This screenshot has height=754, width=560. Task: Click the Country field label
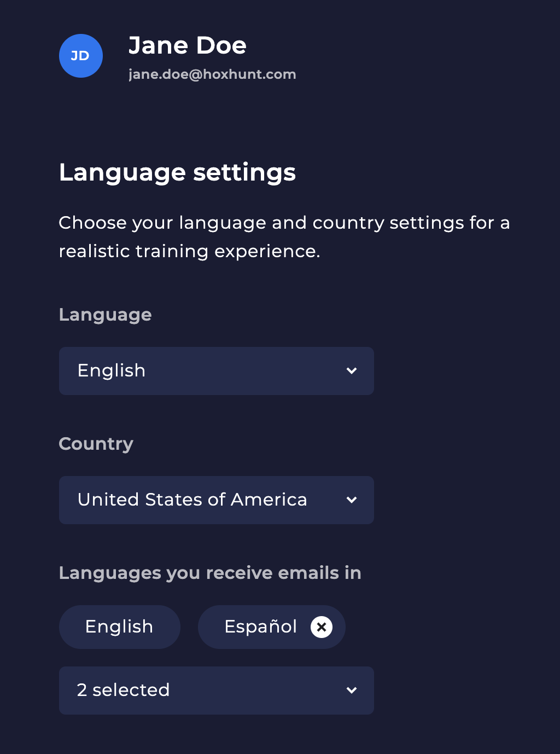(96, 444)
